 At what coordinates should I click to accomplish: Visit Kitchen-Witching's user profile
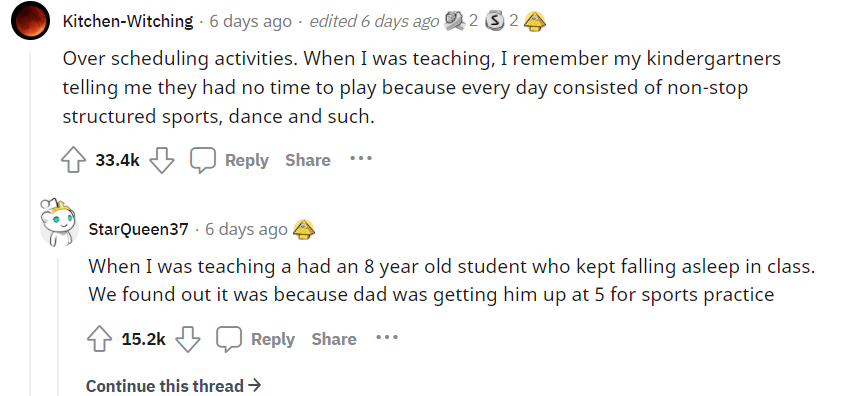tap(128, 21)
